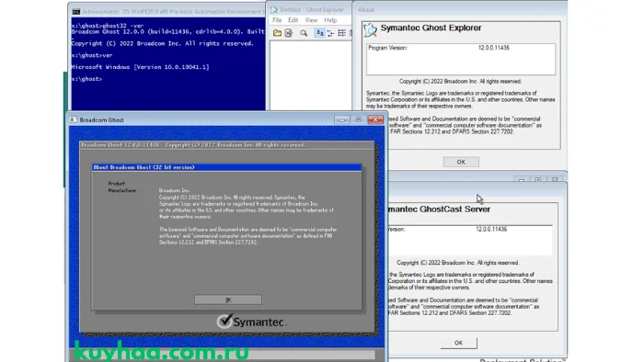Screen dimensions: 644x362
Task: Click 'Manufacturer' label in Broadcom Ghost dialog
Action: [122, 190]
